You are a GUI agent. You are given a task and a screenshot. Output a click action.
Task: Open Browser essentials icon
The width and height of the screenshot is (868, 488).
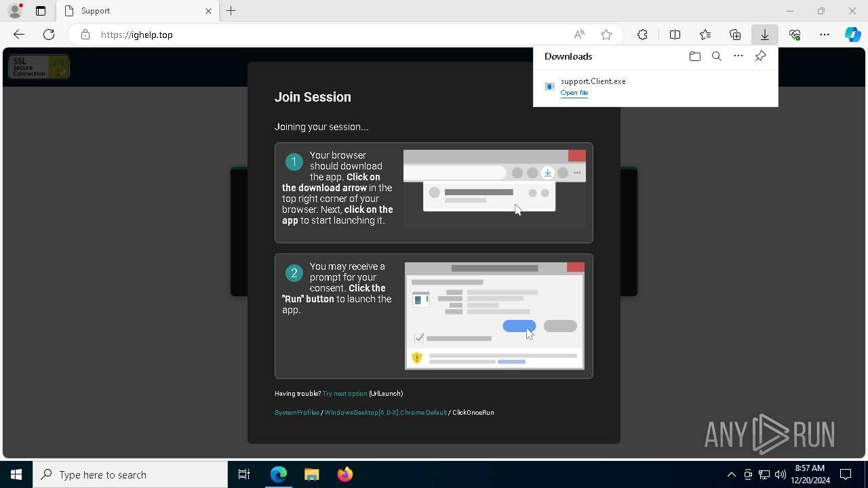[795, 35]
